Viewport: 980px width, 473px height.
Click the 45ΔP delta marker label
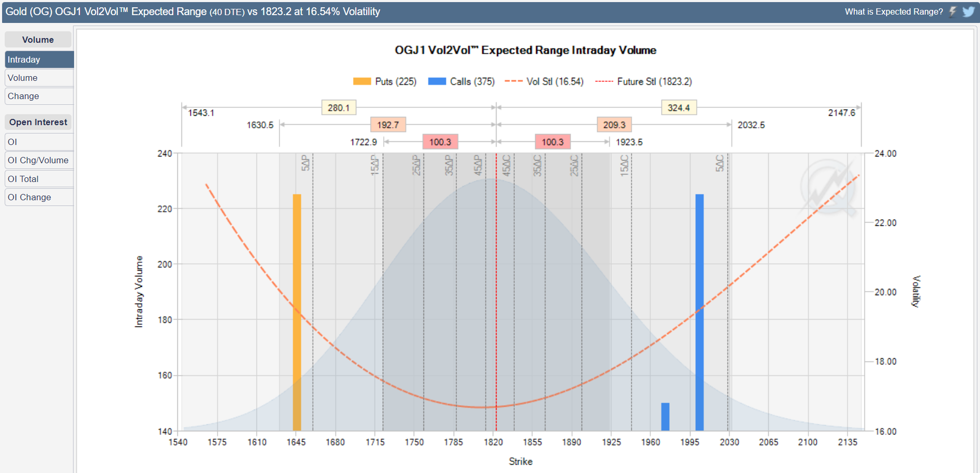478,165
